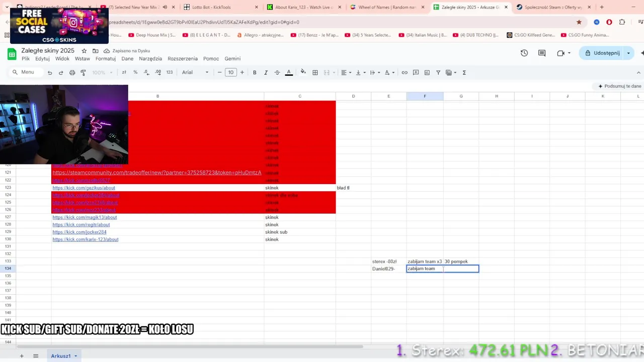Print the spreadsheet via printer icon
Viewport: 644px width, 362px height.
click(72, 72)
